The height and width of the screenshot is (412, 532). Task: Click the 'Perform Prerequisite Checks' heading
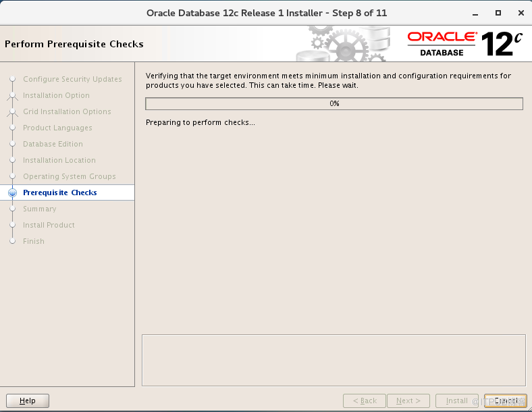tap(74, 44)
